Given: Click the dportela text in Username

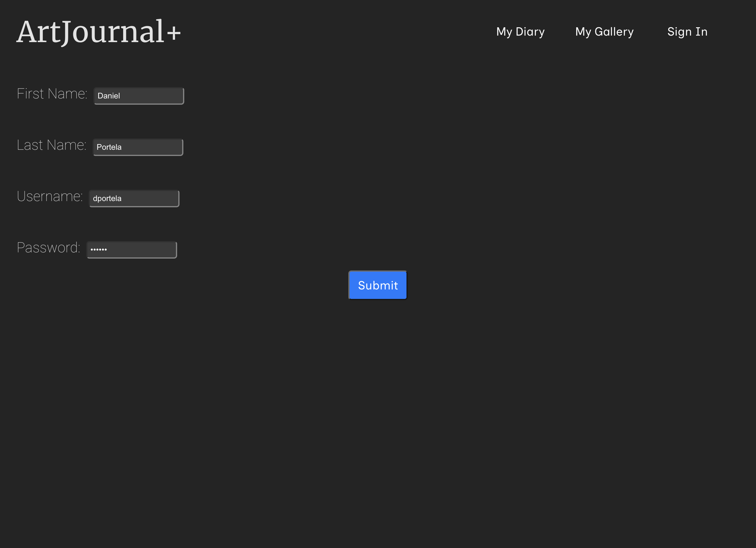Looking at the screenshot, I should pos(107,199).
